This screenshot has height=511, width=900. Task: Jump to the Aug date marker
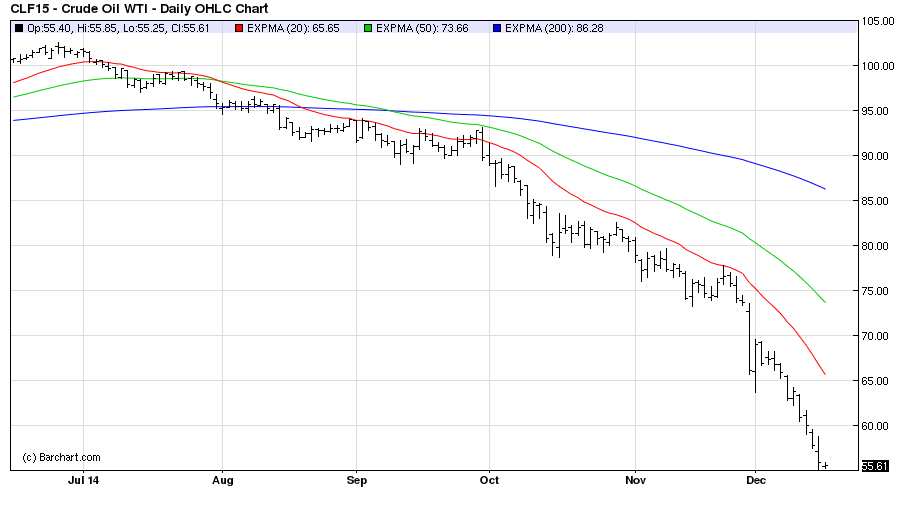pyautogui.click(x=222, y=480)
